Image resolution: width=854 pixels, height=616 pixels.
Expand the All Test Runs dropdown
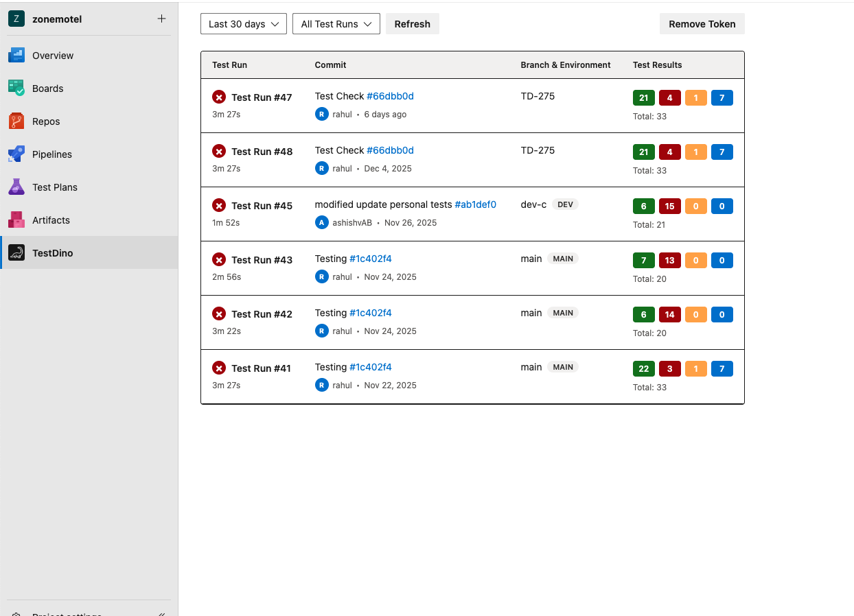pos(336,24)
